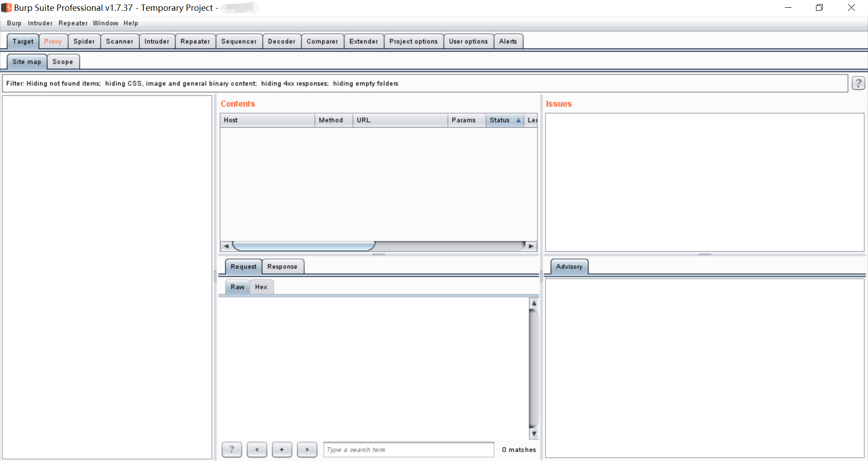Viewport: 868px width, 461px height.
Task: Switch to the Intruder tool tab
Action: point(157,42)
